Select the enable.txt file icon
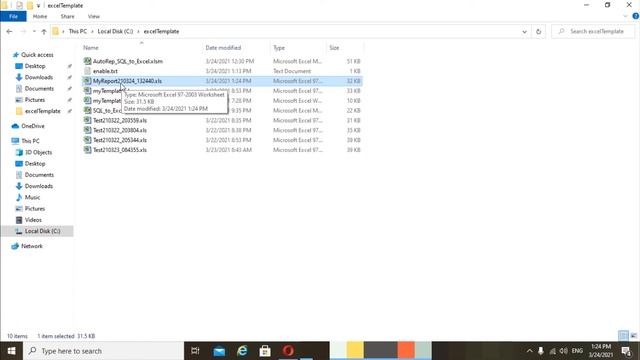This screenshot has height=360, width=640. (87, 71)
